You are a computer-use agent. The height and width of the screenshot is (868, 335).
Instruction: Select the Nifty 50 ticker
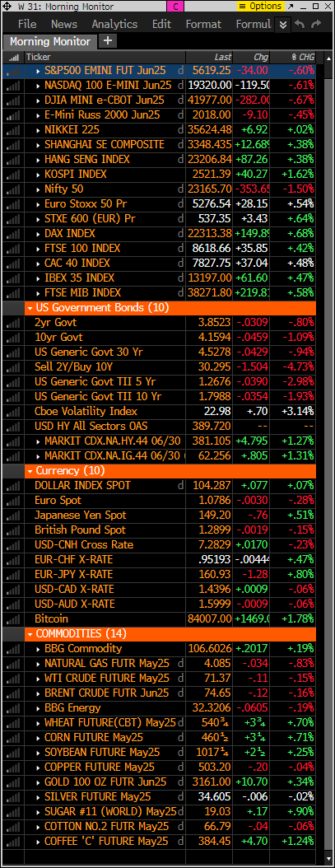(x=63, y=189)
